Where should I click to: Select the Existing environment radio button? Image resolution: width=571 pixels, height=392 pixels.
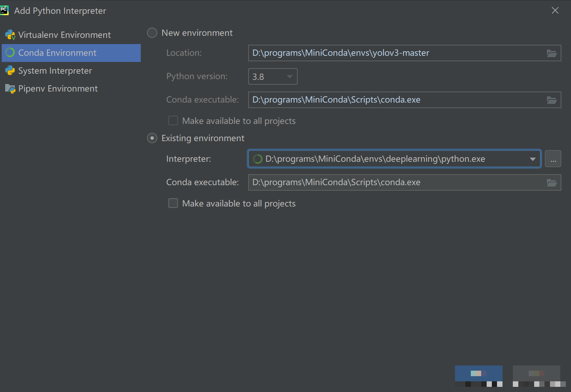(x=152, y=138)
